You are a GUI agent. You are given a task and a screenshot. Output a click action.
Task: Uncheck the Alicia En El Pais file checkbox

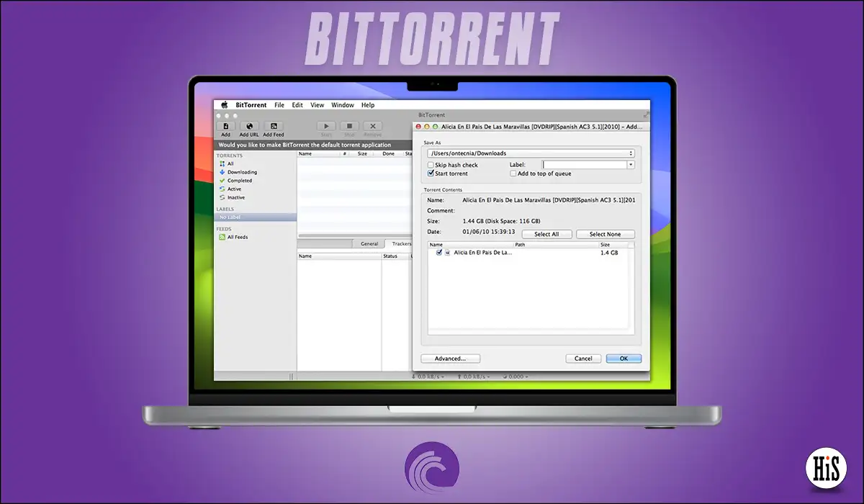[438, 253]
